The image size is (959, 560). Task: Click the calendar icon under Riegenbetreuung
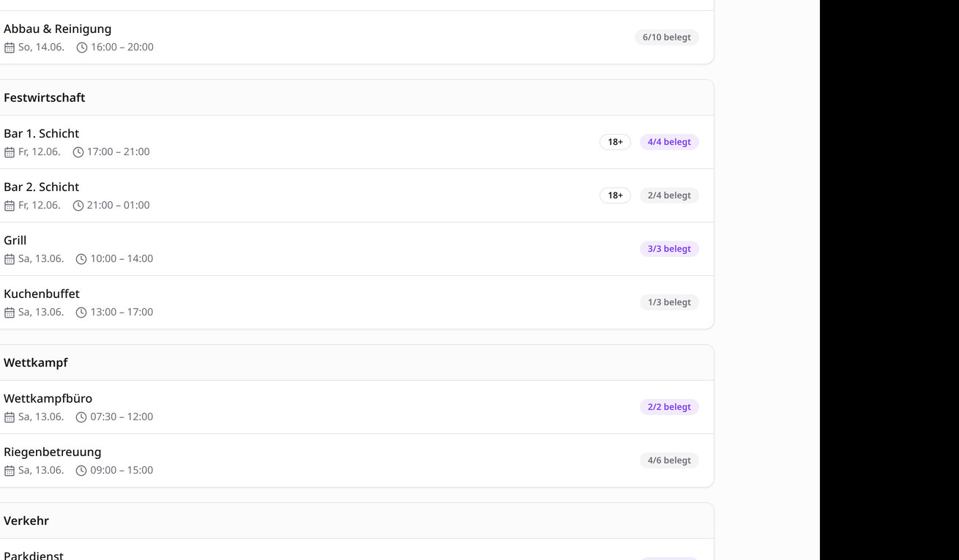[9, 471]
